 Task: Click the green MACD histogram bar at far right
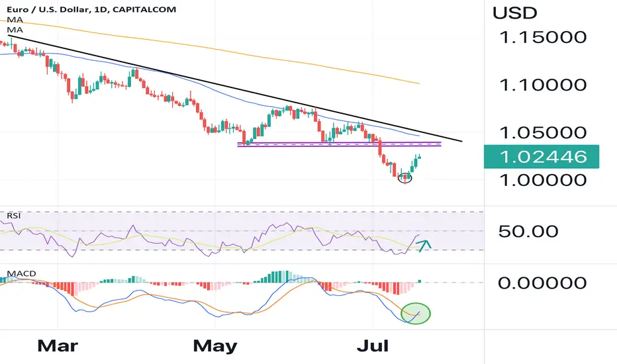[420, 281]
